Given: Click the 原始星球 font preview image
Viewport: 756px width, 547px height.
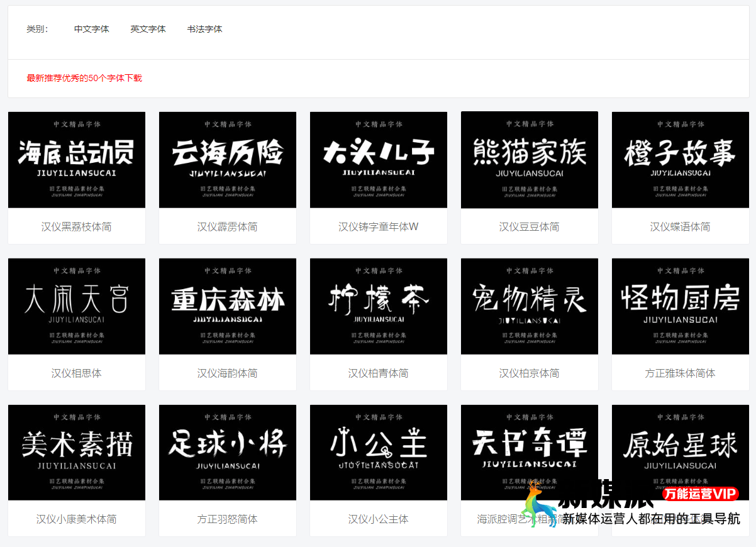Looking at the screenshot, I should click(x=680, y=452).
